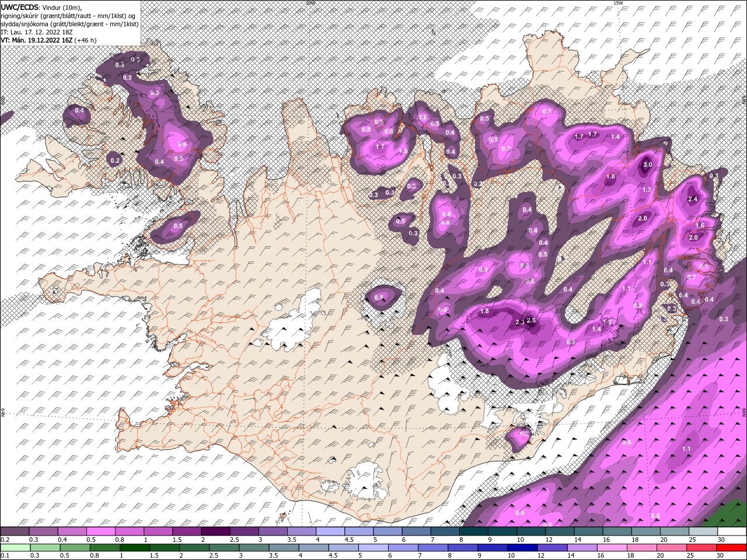Pick the bright pink 0.5 snow legend swatch
The image size is (747, 560).
click(101, 531)
